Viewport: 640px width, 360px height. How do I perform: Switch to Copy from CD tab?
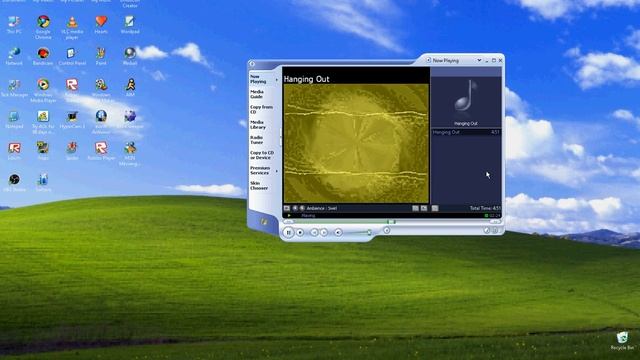coord(261,109)
